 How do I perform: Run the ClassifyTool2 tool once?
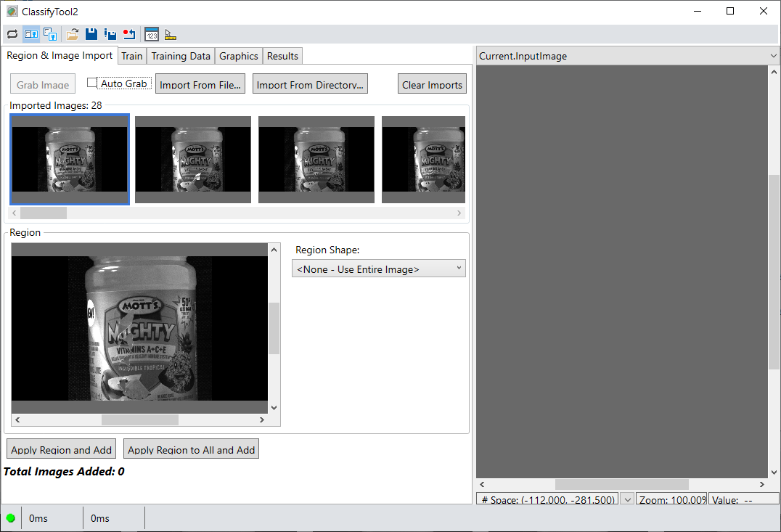point(12,34)
